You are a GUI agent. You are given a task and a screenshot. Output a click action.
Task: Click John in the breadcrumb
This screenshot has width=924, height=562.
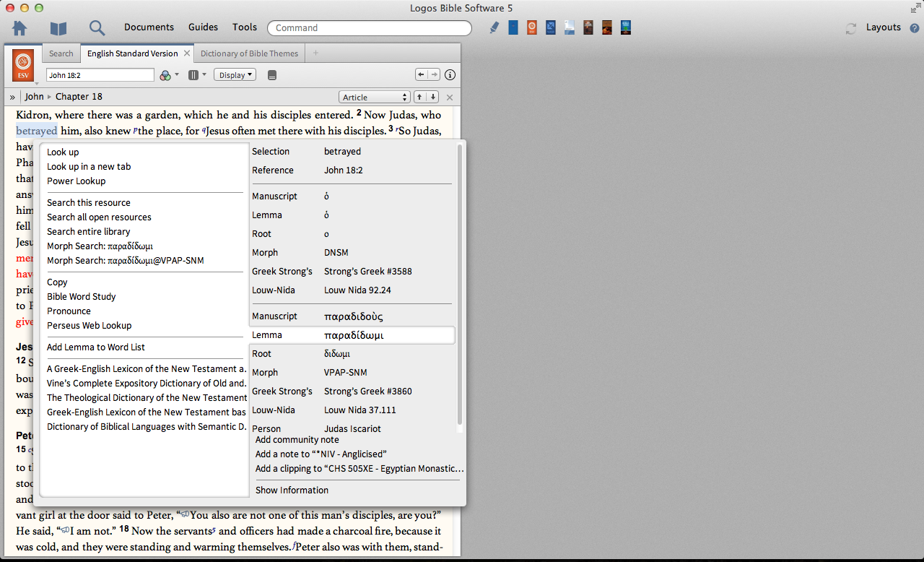35,97
